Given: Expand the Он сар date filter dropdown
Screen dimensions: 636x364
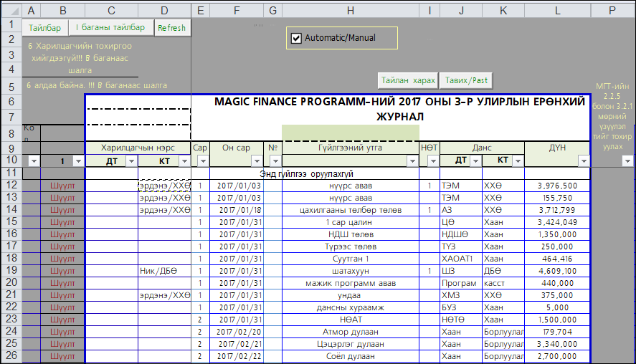Looking at the screenshot, I should click(257, 161).
